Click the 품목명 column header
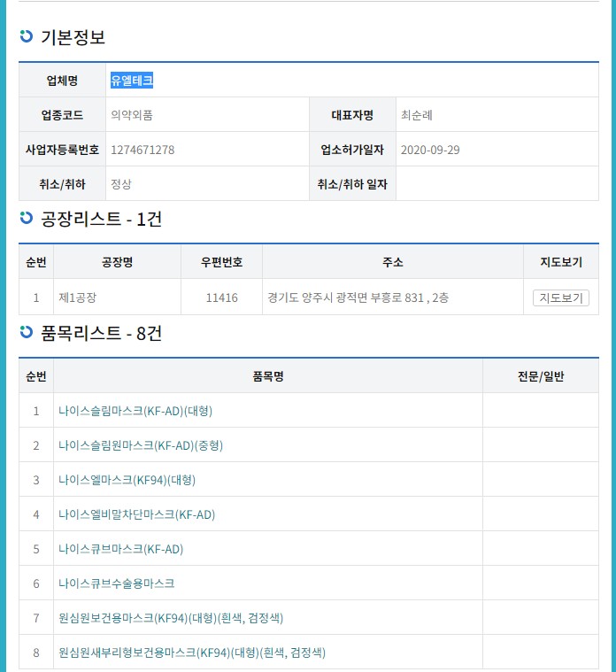This screenshot has height=672, width=616. click(x=268, y=376)
